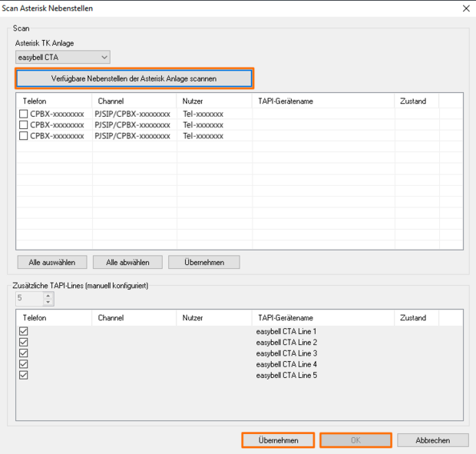Sort scan results by Telefon column header
The height and width of the screenshot is (454, 476).
click(x=54, y=101)
